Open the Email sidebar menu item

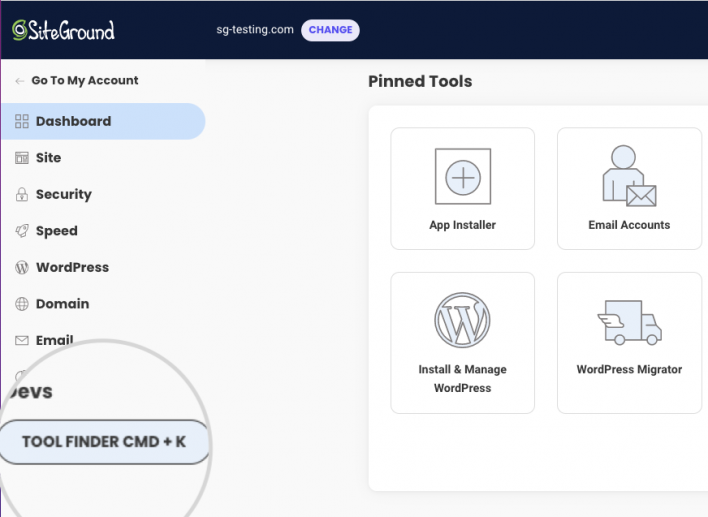pyautogui.click(x=55, y=340)
